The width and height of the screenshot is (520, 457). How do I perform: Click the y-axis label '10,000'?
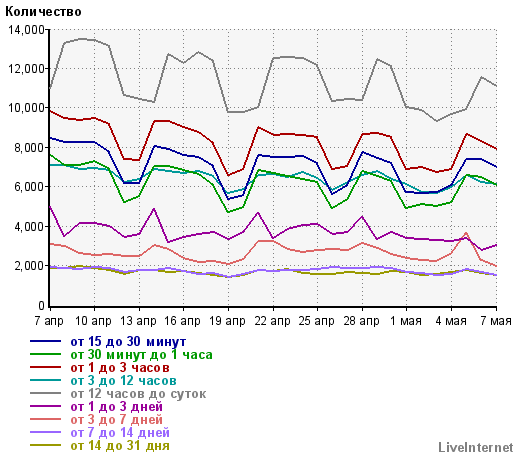pyautogui.click(x=26, y=108)
